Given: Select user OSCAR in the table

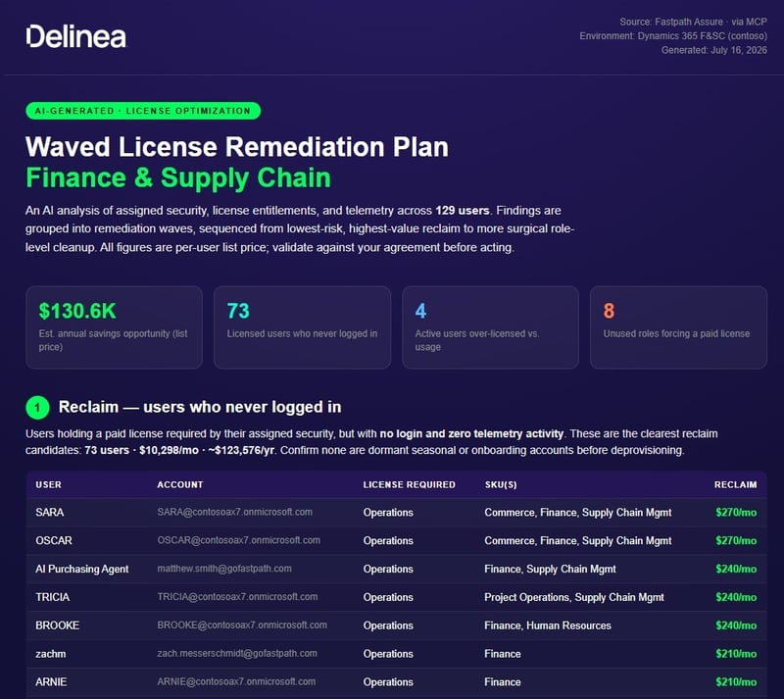Looking at the screenshot, I should tap(54, 540).
